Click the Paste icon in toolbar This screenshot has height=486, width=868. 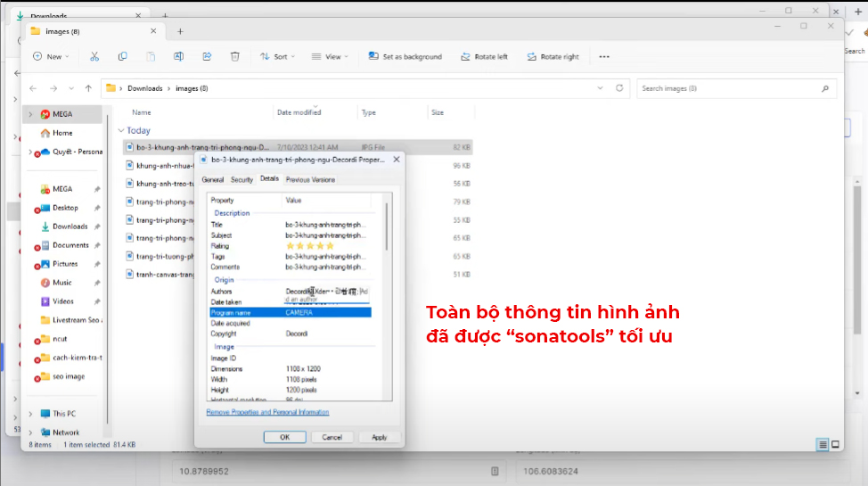tap(151, 56)
